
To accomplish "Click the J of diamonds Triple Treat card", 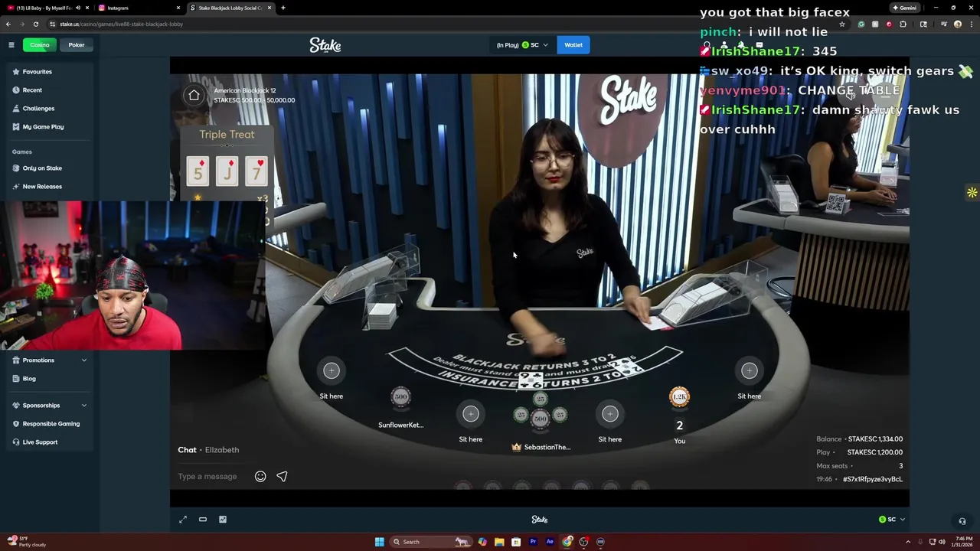I will 227,171.
